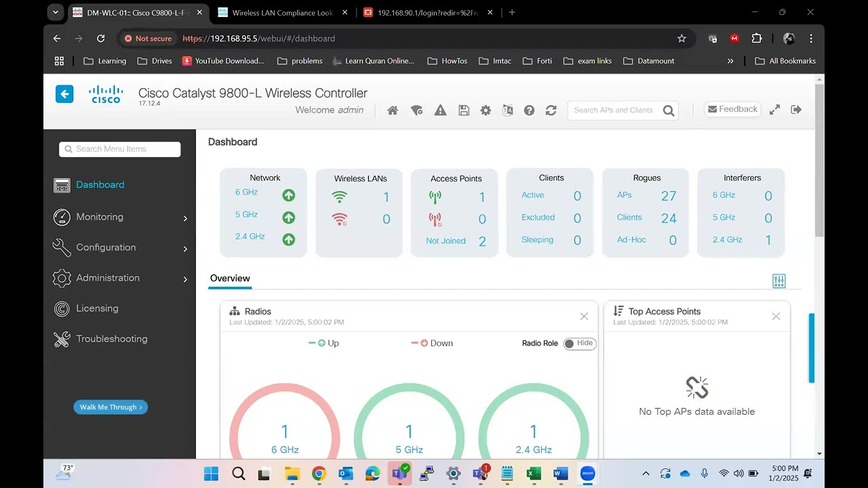
Task: Toggle Radio Role Hide switch
Action: pos(579,344)
